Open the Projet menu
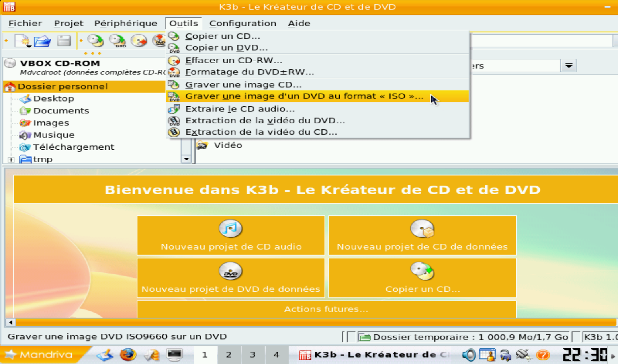Viewport: 618px width, 364px height. pos(68,23)
